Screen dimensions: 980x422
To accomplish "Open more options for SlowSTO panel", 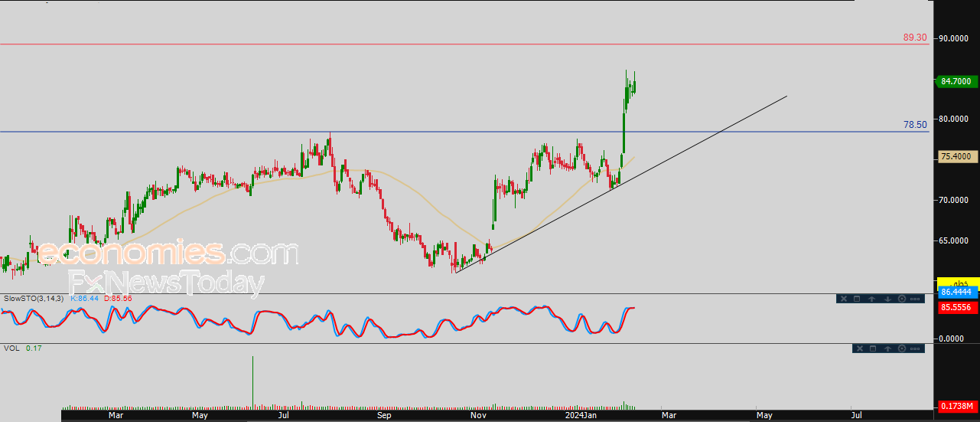I will click(x=916, y=299).
